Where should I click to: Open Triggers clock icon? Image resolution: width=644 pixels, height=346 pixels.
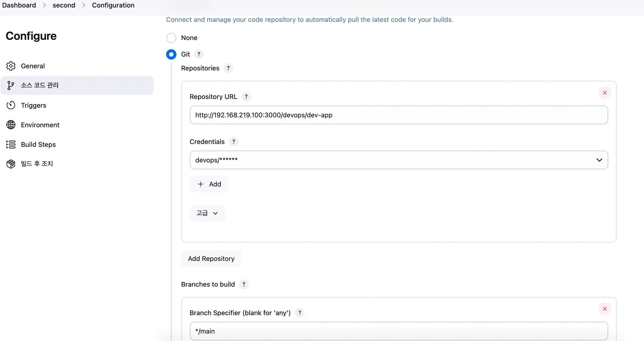pyautogui.click(x=11, y=105)
